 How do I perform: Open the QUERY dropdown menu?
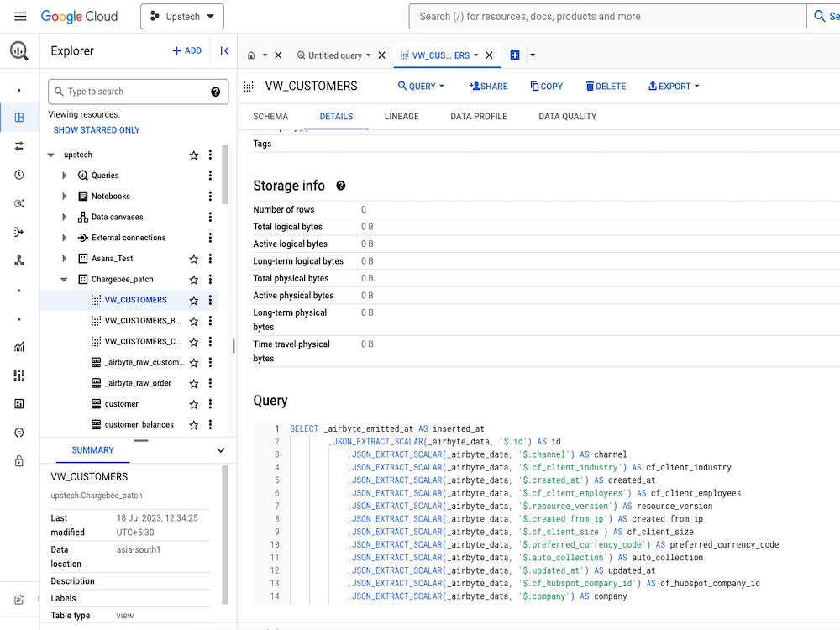421,87
